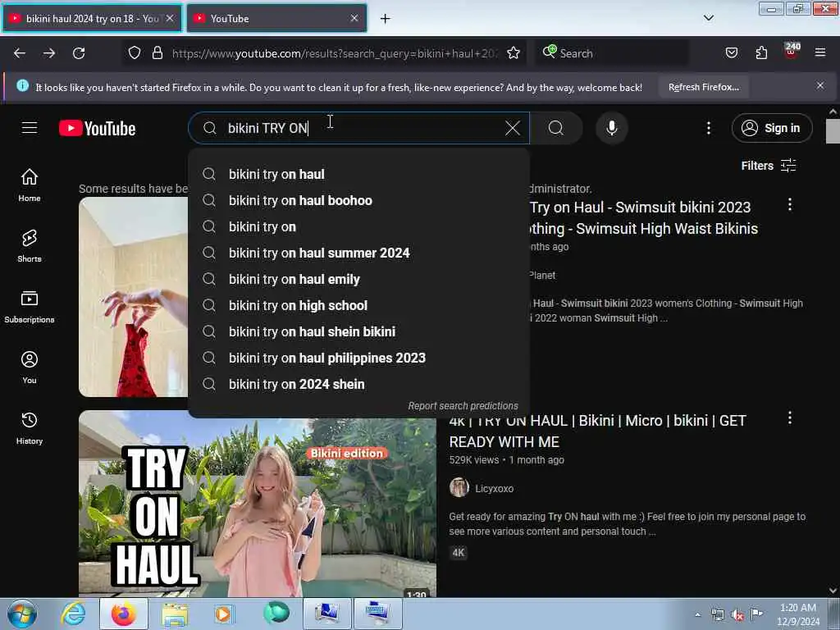Screen dimensions: 840x630
Task: Click the magnifier search button
Action: pyautogui.click(x=556, y=128)
